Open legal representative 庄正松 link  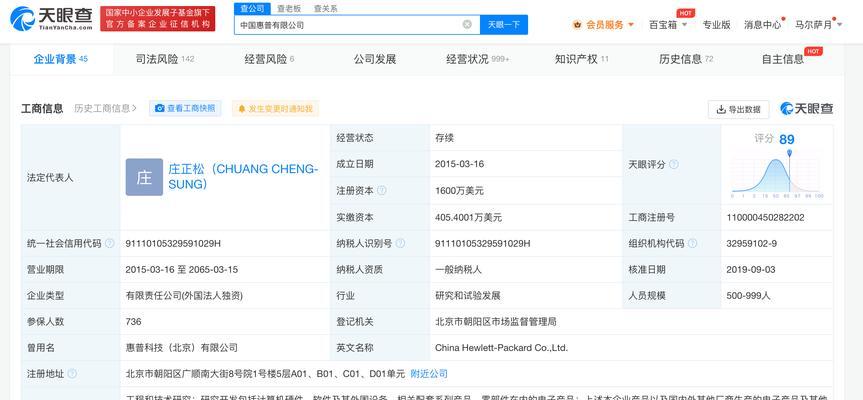[243, 177]
